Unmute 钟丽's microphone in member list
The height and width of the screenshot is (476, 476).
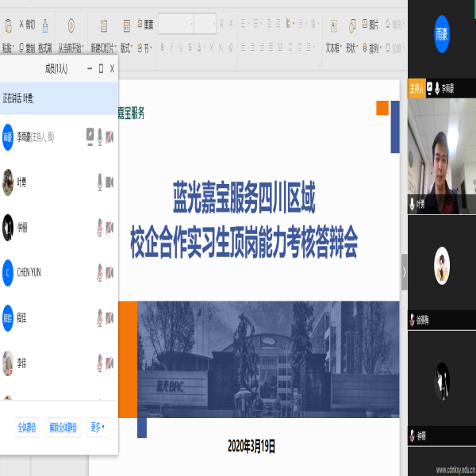point(100,228)
